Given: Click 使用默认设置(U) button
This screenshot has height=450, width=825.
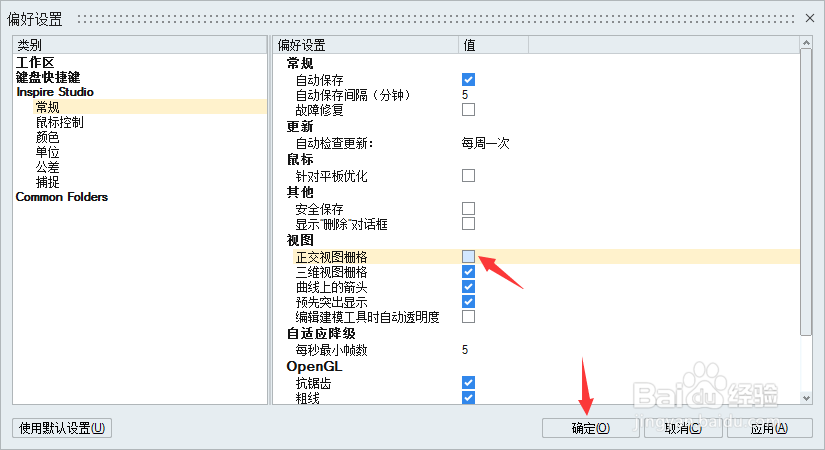Looking at the screenshot, I should 62,428.
